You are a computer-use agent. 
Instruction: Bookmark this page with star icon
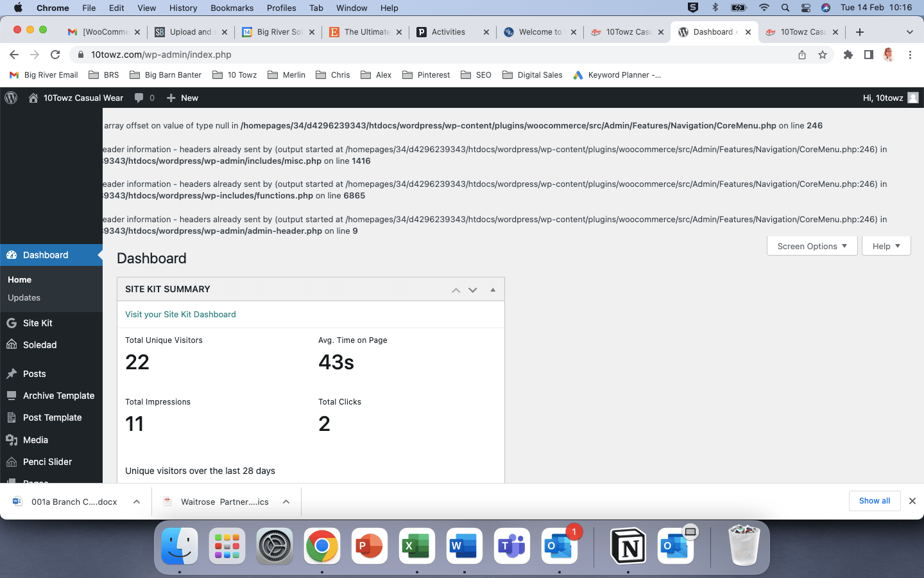click(823, 55)
